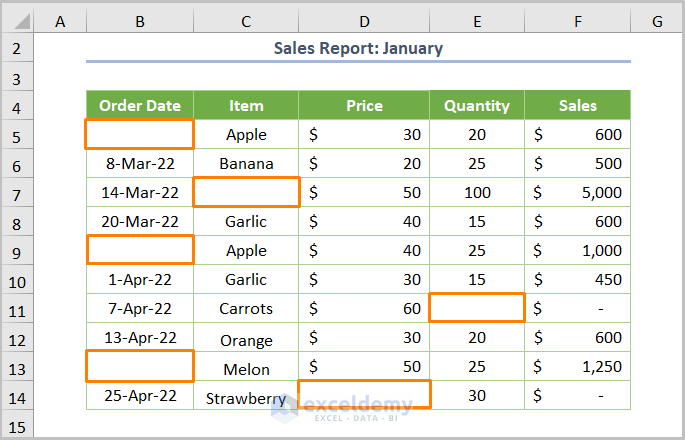Click the Sales Report: January title
This screenshot has width=685, height=440.
[358, 48]
